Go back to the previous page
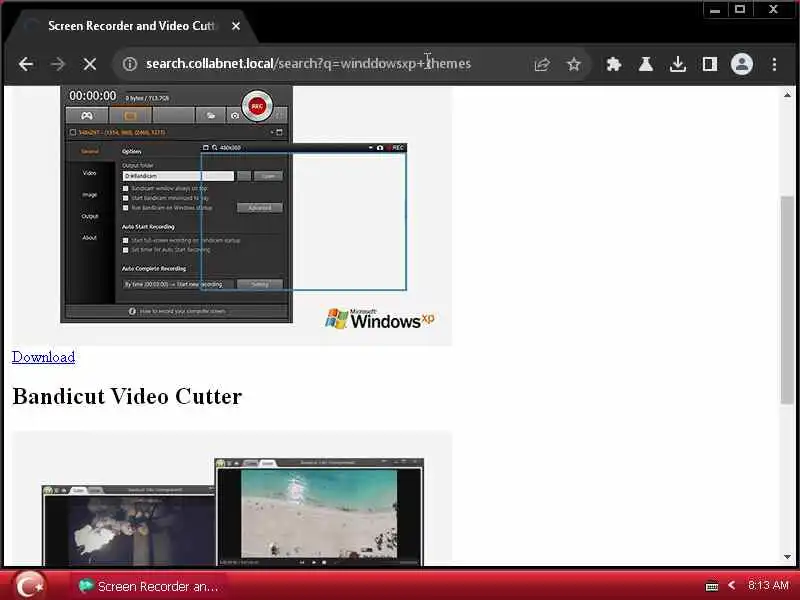800x600 pixels. click(26, 64)
